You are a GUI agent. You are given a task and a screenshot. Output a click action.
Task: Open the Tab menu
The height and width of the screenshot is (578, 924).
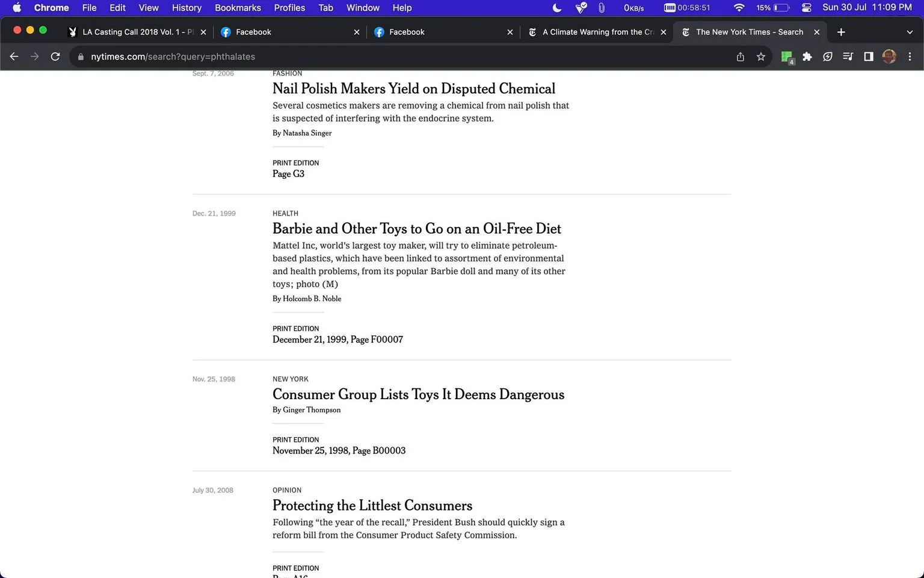pos(325,8)
